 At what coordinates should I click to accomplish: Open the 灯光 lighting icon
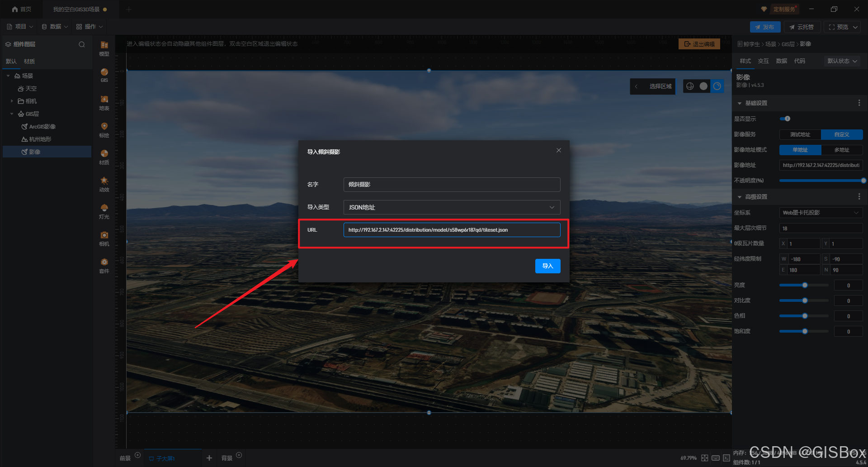[104, 211]
